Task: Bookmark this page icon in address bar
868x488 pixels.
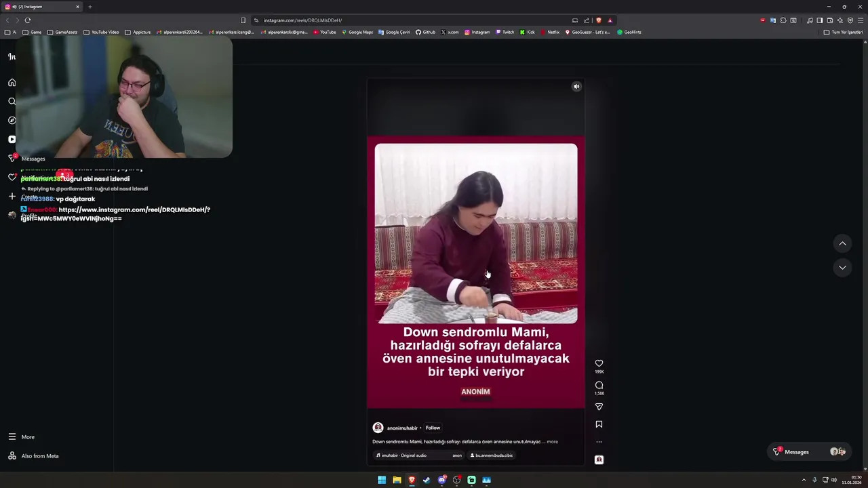Action: click(243, 20)
